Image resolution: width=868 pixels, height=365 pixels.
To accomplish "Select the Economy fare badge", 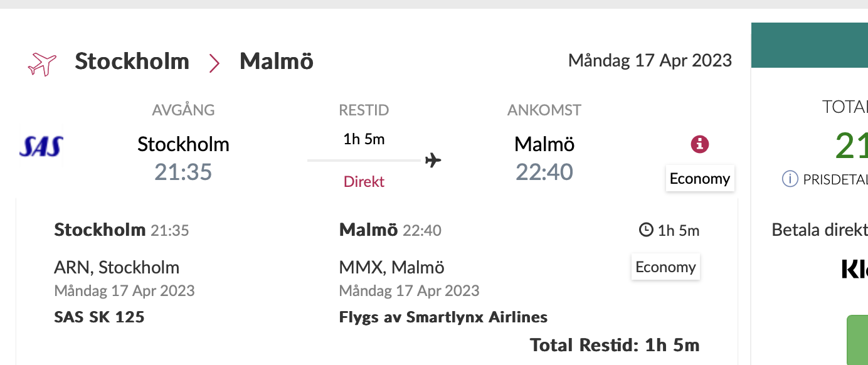I will click(x=699, y=178).
